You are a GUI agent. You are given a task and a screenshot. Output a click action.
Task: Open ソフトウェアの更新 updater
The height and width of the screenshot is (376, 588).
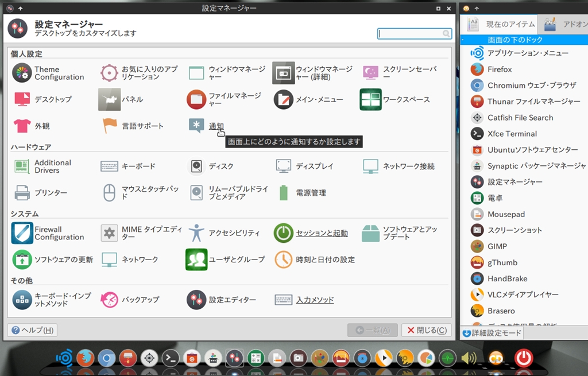52,259
